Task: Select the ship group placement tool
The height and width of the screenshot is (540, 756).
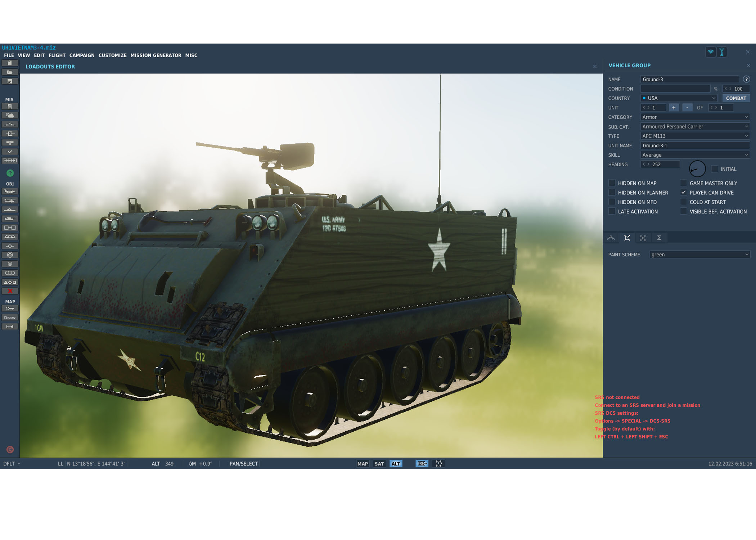Action: (10, 210)
